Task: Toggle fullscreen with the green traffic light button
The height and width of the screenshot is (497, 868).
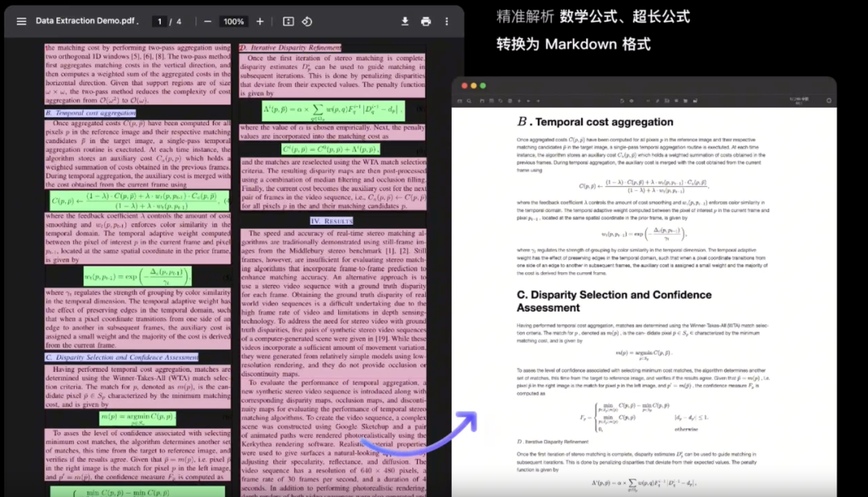Action: coord(484,84)
